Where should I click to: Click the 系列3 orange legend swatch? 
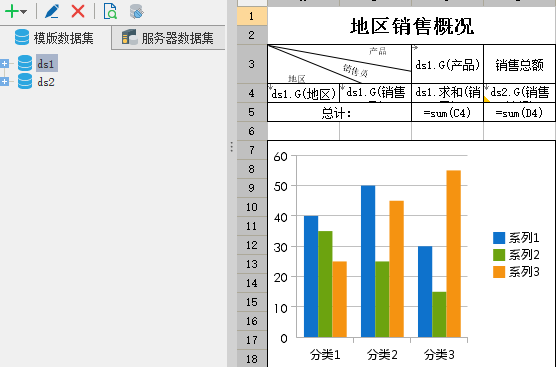tap(499, 272)
